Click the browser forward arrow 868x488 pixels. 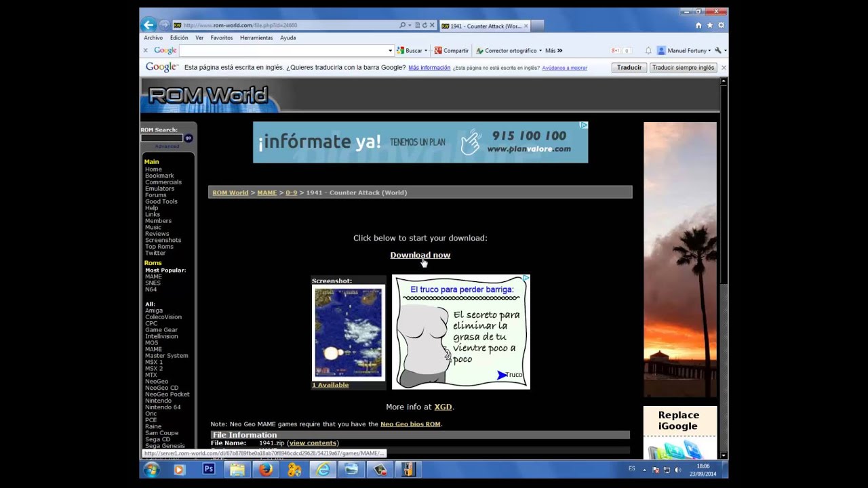164,25
